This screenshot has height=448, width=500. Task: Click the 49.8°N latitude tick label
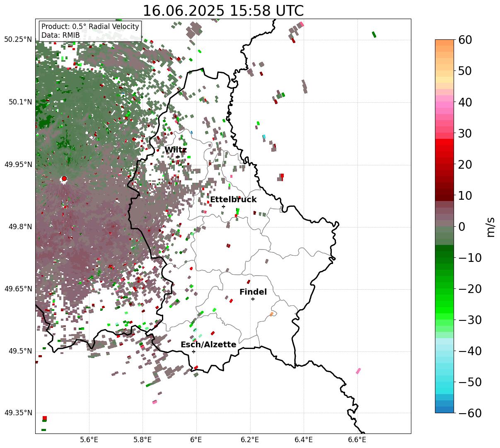[x=20, y=227]
